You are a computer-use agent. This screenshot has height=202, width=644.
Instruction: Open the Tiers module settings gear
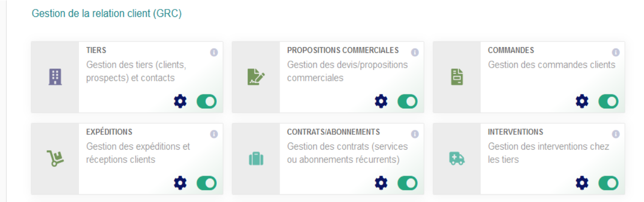(x=180, y=101)
